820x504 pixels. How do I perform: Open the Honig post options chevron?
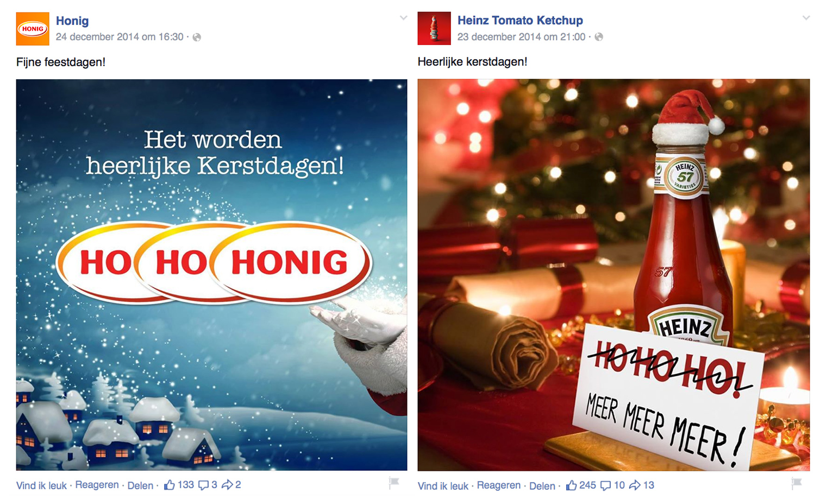tap(403, 18)
